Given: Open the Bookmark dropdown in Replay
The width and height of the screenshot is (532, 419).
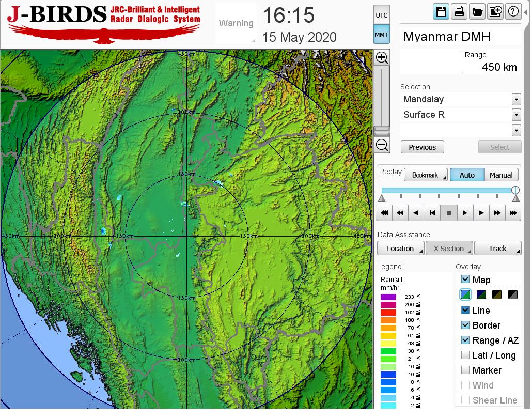Looking at the screenshot, I should [x=426, y=175].
